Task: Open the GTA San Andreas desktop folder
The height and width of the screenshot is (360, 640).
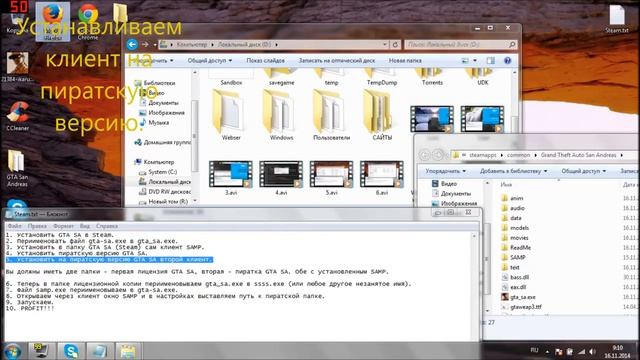Action: click(17, 168)
